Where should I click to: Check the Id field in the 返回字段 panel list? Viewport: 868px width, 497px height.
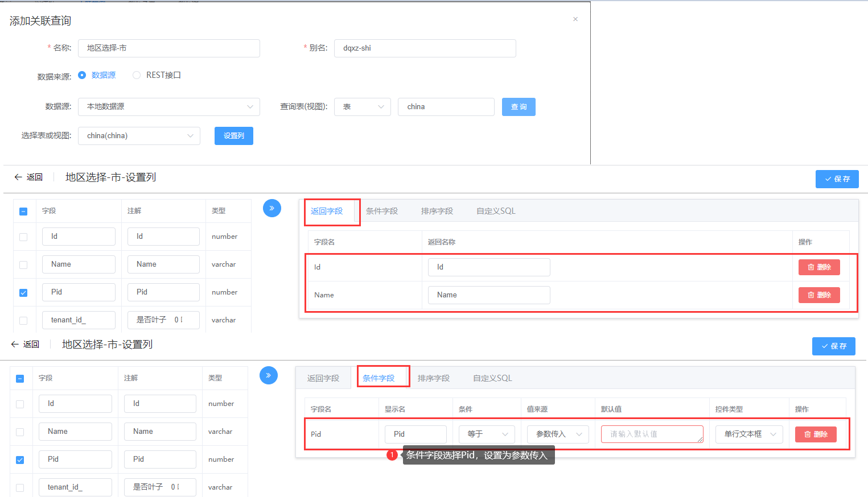[23, 237]
